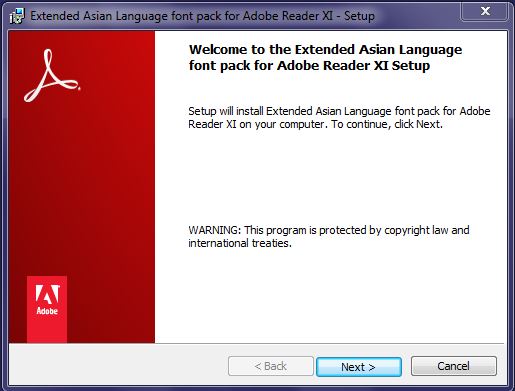Cancel the font pack installation
This screenshot has height=391, width=515.
(454, 366)
